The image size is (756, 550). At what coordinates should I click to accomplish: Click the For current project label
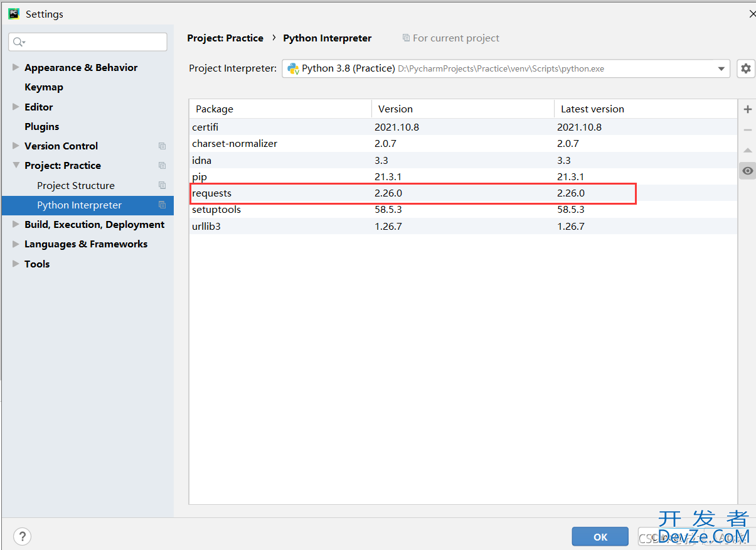coord(456,38)
